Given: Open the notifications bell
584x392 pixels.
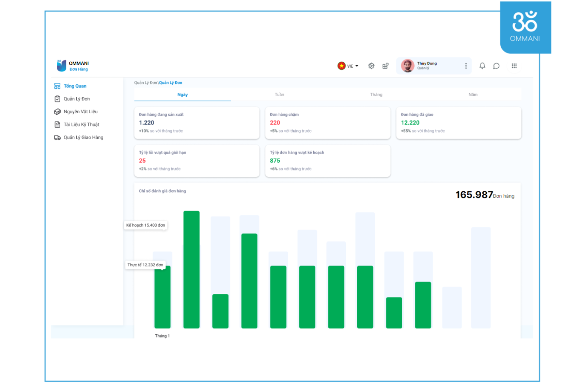Looking at the screenshot, I should (x=482, y=66).
